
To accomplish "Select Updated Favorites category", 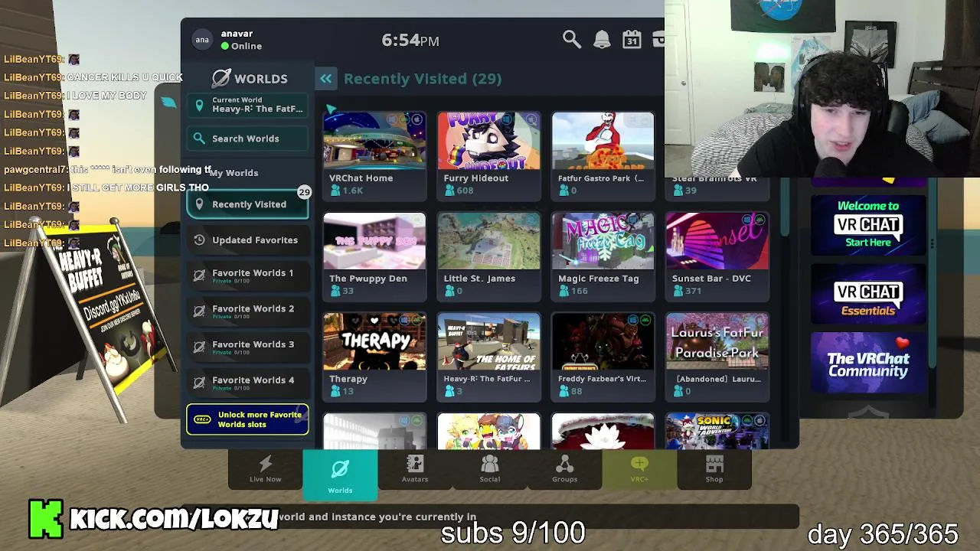I will [247, 240].
